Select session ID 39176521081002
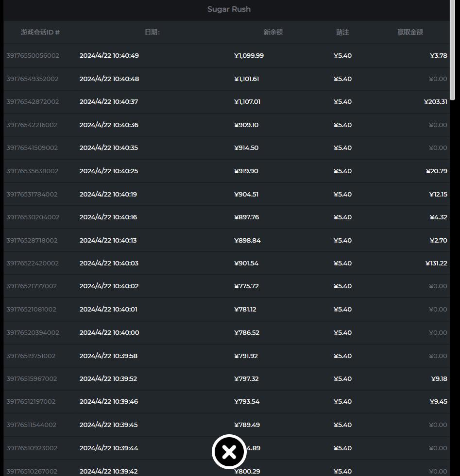Screen dimensions: 460x476 [x=31, y=310]
